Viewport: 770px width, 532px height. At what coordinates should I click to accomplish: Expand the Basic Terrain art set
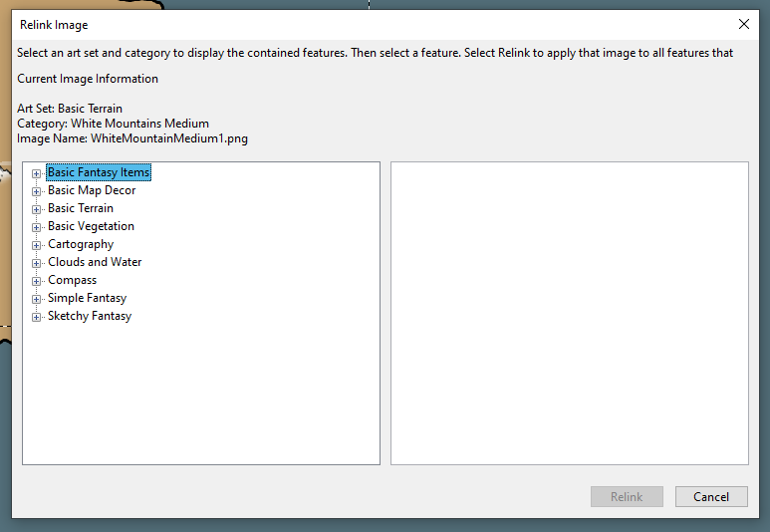pos(37,209)
